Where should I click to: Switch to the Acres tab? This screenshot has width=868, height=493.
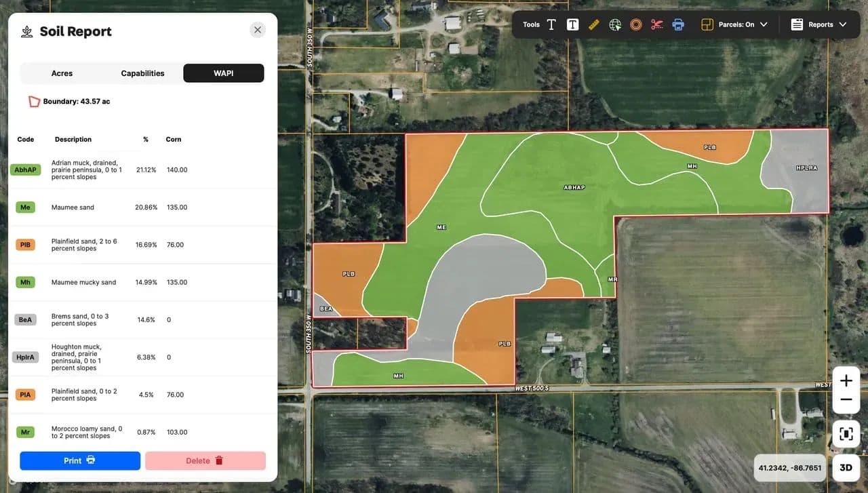[x=62, y=73]
